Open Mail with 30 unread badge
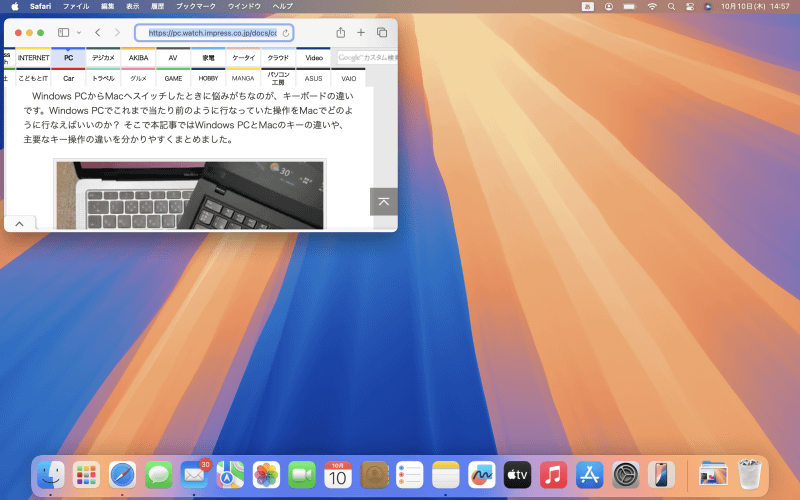Viewport: 800px width, 500px height. point(194,475)
